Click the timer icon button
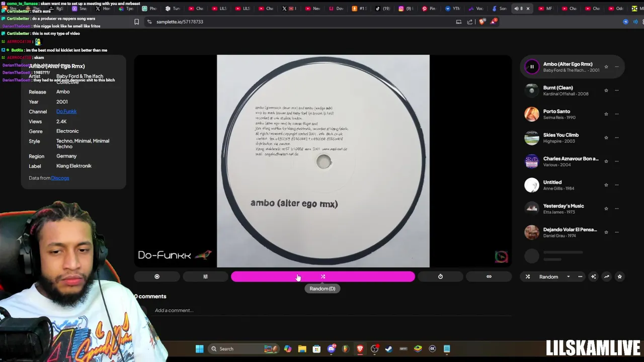This screenshot has height=362, width=644. [440, 277]
